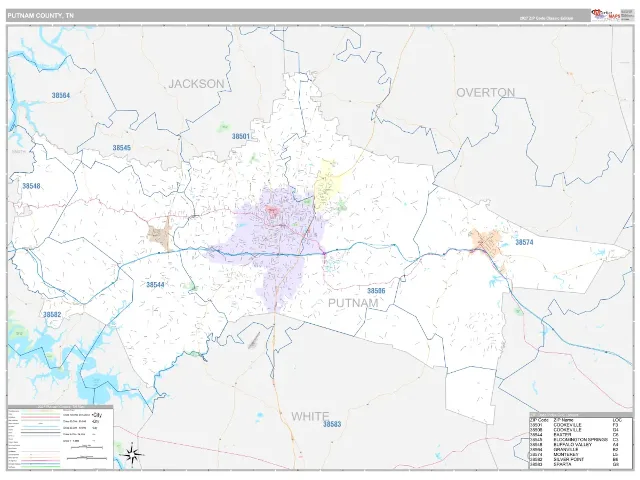Screen dimensions: 640x480
Task: Click the 38544 ZIP label on the map
Action: [156, 284]
